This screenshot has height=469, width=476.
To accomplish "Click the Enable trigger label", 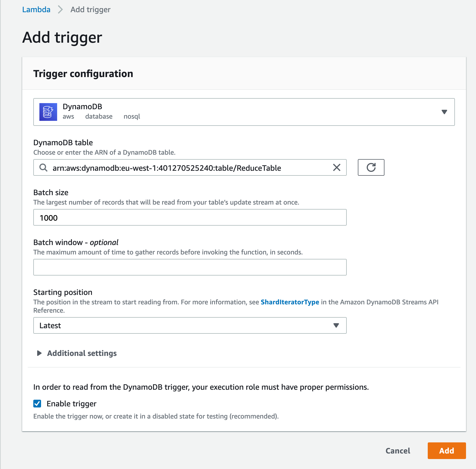I will (x=72, y=404).
